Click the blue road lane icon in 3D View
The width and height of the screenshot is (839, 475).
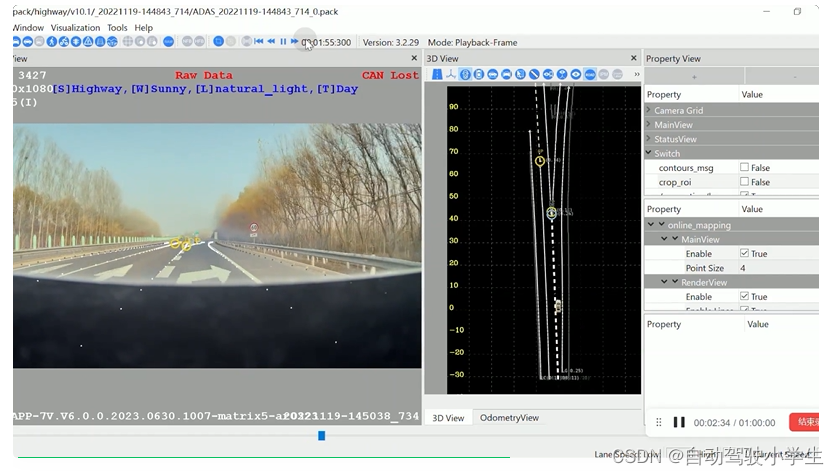(437, 74)
